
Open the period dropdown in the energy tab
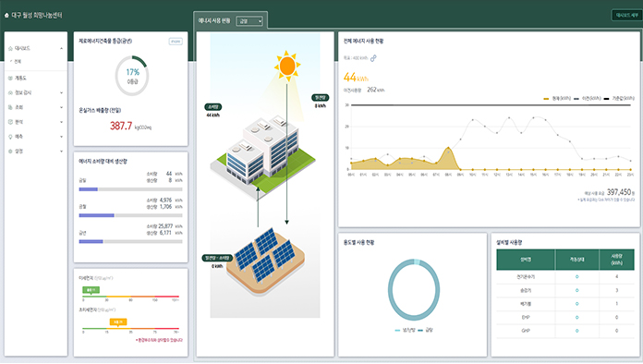[249, 21]
